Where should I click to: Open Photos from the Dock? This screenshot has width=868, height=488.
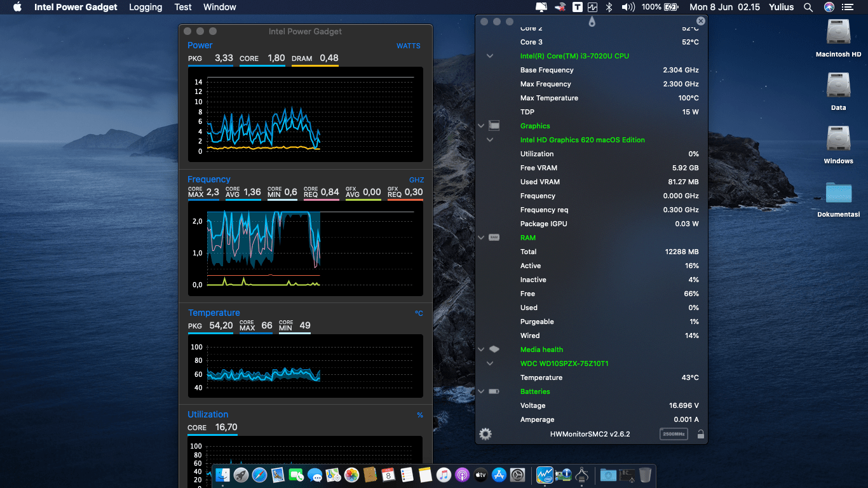351,475
